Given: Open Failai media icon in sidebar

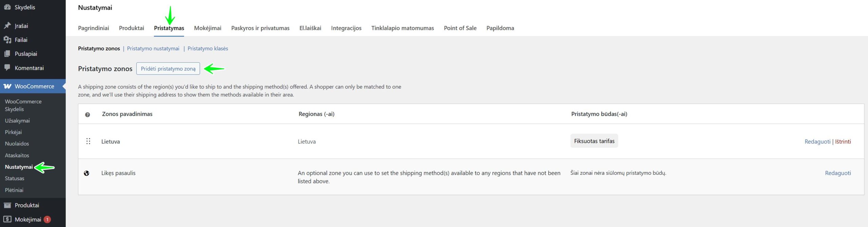Looking at the screenshot, I should click(7, 40).
